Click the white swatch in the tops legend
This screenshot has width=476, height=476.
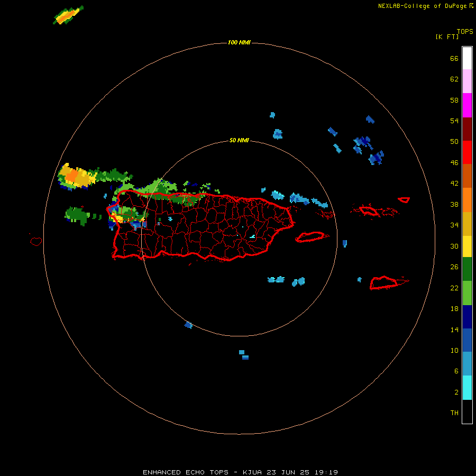click(467, 58)
